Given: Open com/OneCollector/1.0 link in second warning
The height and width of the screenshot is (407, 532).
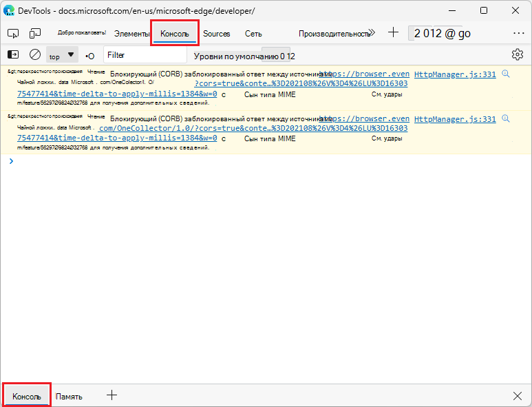Looking at the screenshot, I should pyautogui.click(x=253, y=128).
